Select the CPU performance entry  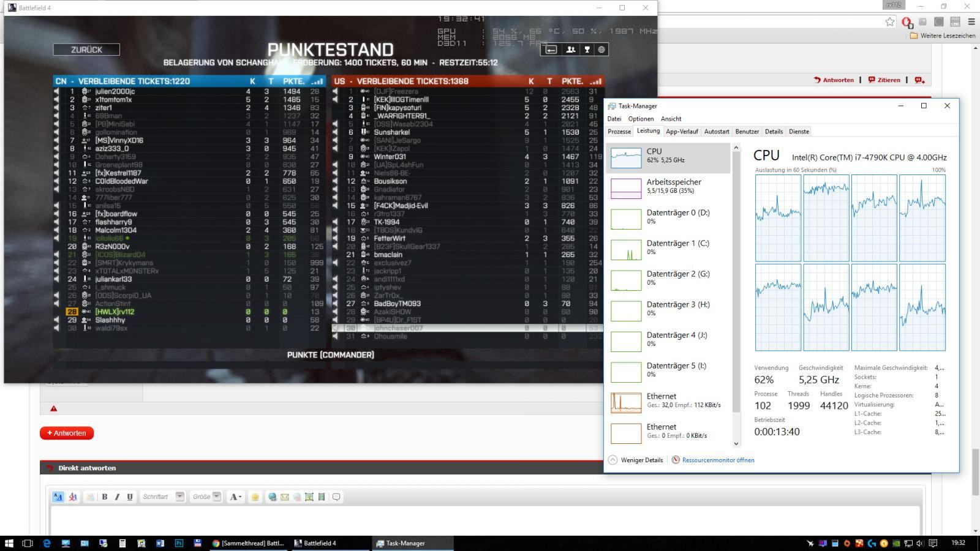pyautogui.click(x=669, y=158)
